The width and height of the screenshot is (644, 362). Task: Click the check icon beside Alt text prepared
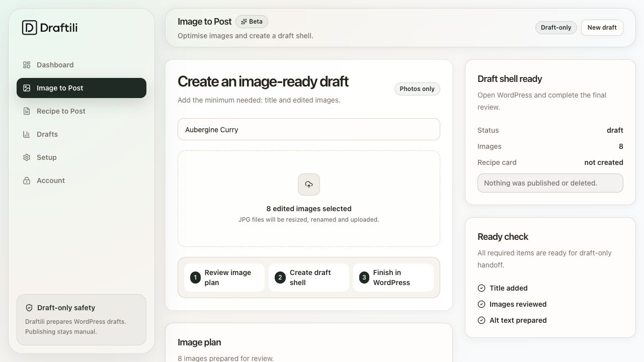pos(481,320)
